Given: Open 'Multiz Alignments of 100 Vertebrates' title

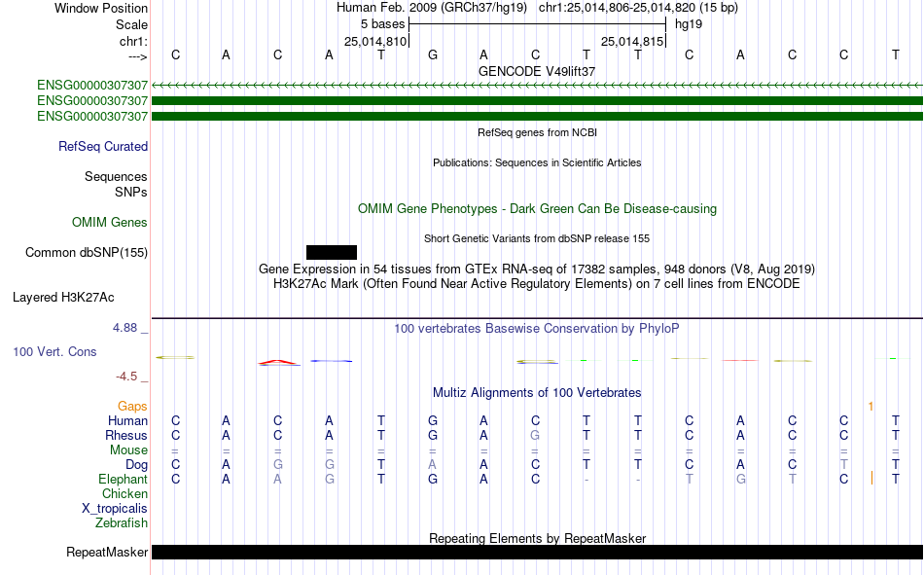Looking at the screenshot, I should tap(537, 393).
